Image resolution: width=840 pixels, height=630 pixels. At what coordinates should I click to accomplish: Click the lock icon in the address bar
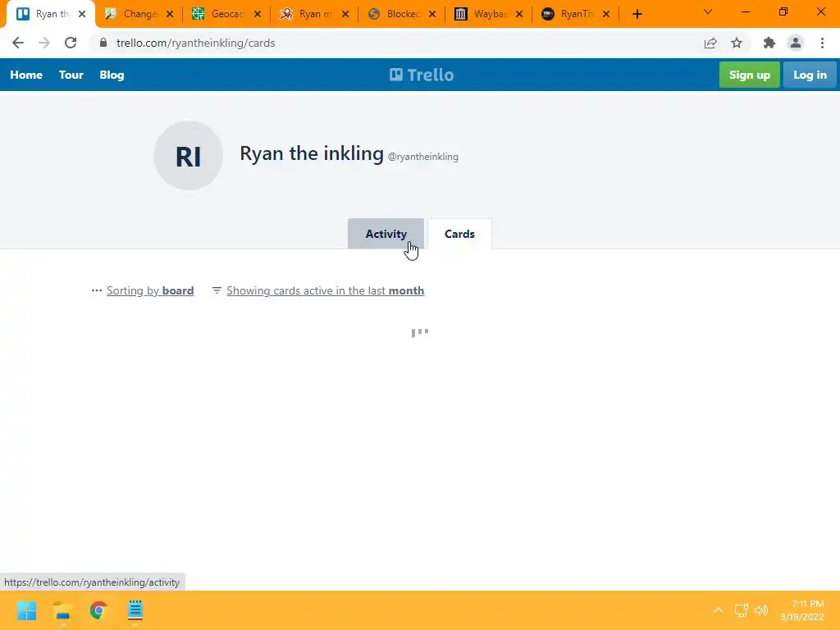(x=103, y=43)
